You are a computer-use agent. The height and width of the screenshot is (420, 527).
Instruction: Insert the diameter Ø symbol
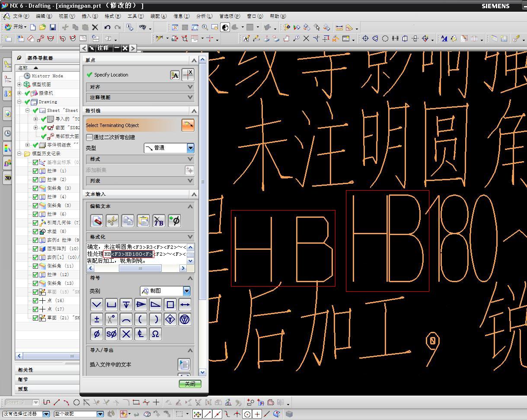(x=97, y=334)
